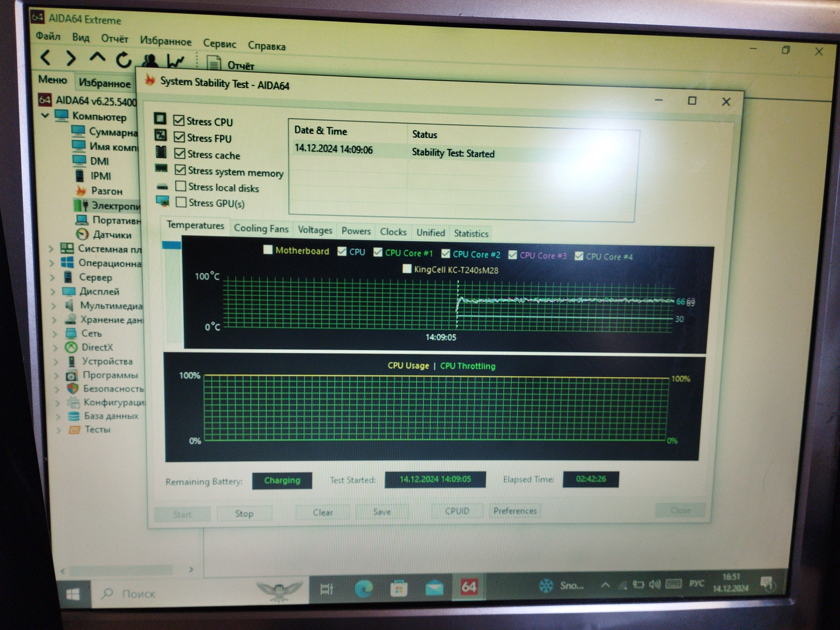840x630 pixels.
Task: Collapse the Компьютер tree node
Action: [x=45, y=115]
